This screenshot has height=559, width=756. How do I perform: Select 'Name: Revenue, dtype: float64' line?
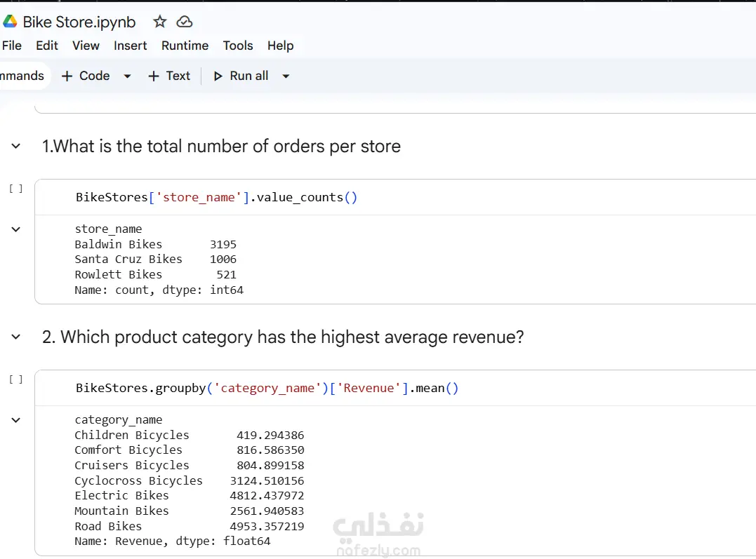click(173, 541)
